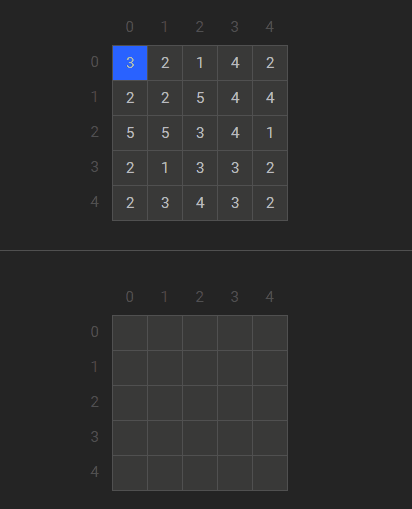Image resolution: width=412 pixels, height=509 pixels.
Task: Select top grid cell row 3 column 3
Action: (x=235, y=168)
